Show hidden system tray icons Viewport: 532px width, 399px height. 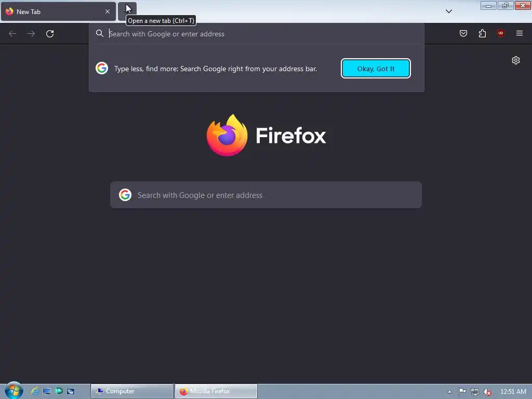449,392
